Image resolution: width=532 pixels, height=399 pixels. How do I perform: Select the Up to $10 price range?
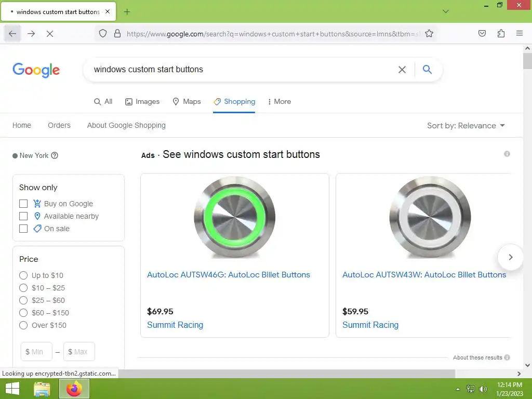click(23, 275)
